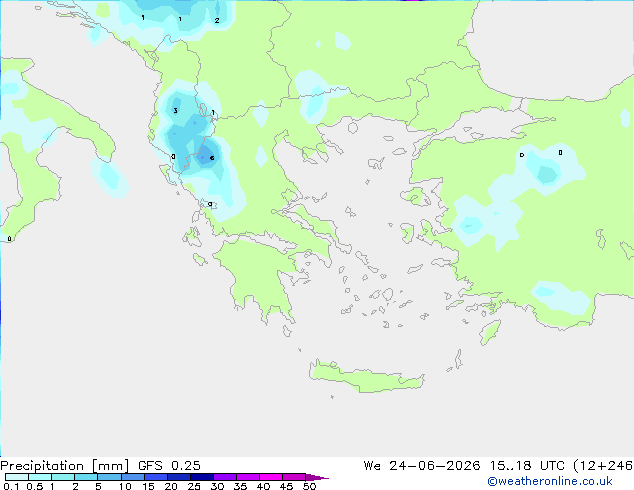Click the legend swatch between 10 and 15

click(x=132, y=477)
